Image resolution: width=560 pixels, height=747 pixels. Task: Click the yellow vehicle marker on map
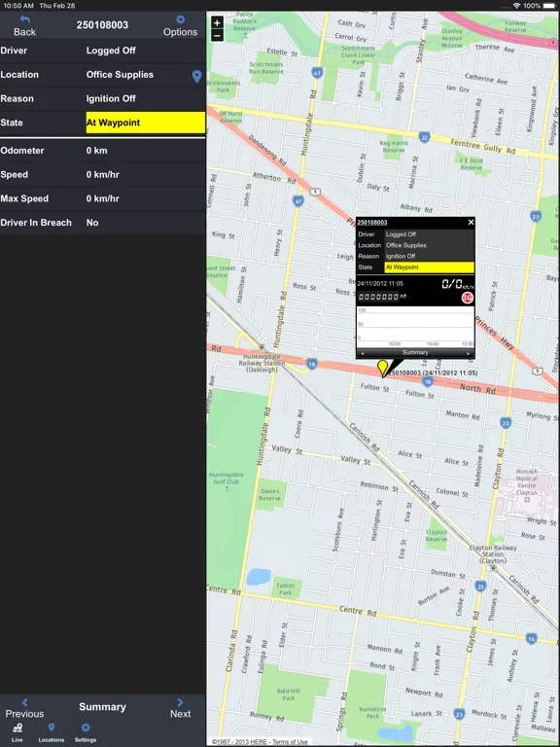tap(382, 369)
